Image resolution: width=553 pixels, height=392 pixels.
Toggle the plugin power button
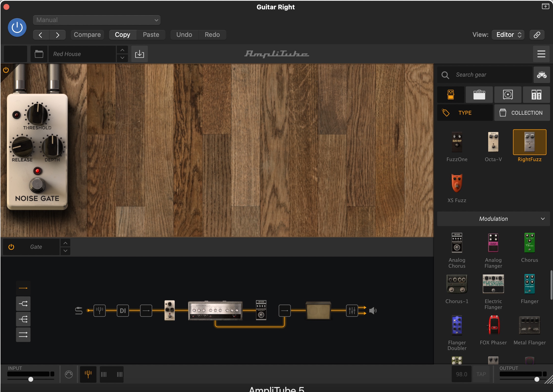tap(17, 28)
